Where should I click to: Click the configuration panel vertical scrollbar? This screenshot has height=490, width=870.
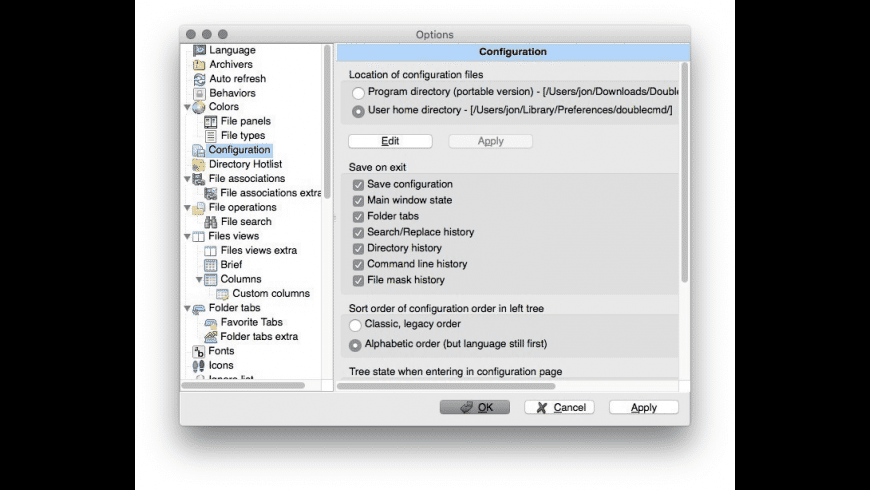(x=685, y=172)
